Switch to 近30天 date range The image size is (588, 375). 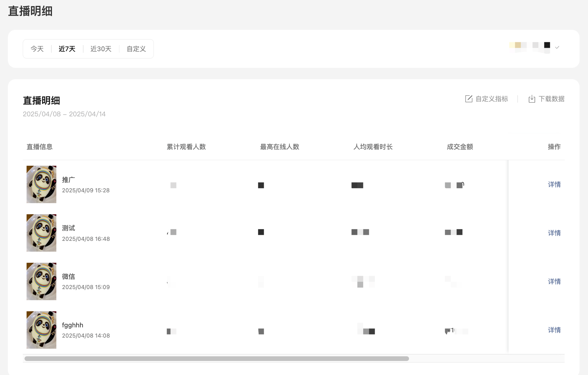coord(101,49)
